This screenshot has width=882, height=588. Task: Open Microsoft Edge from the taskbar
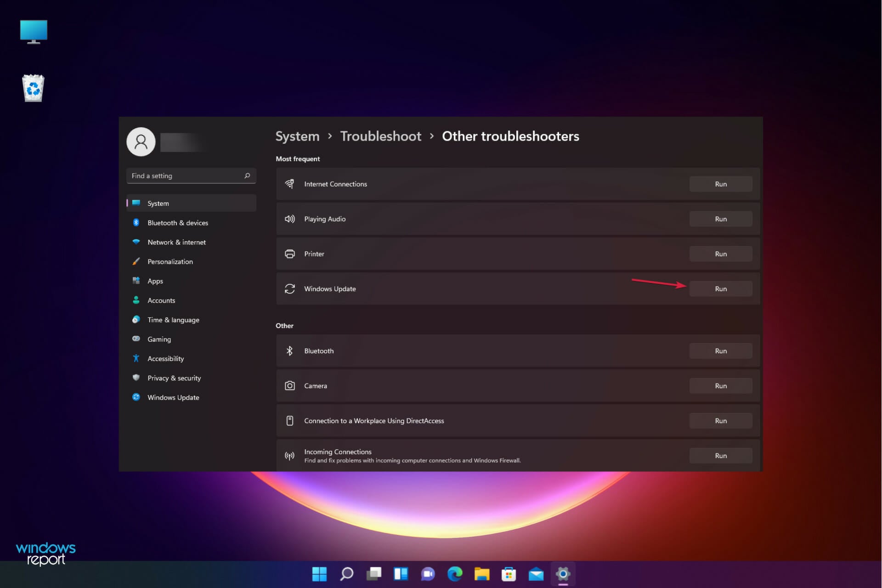point(455,574)
